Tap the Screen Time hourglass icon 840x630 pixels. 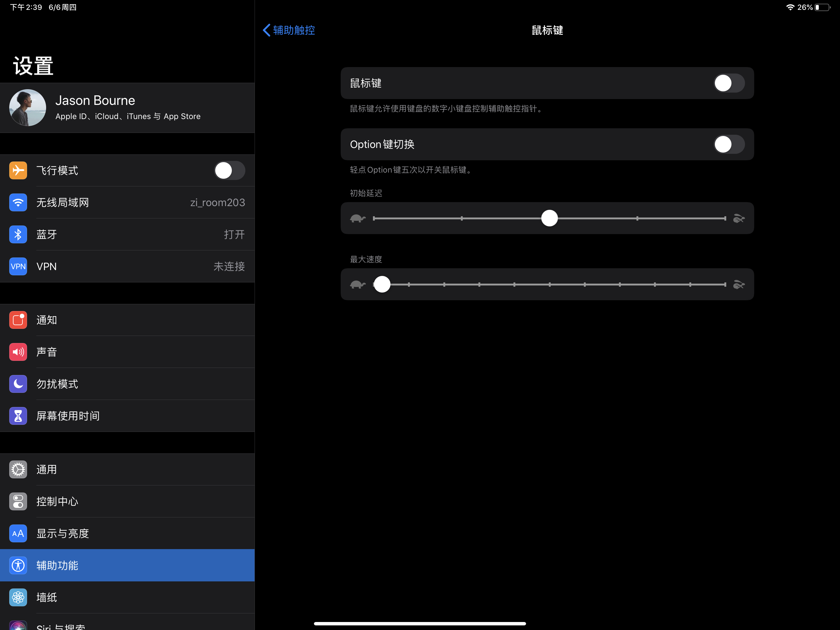point(18,416)
